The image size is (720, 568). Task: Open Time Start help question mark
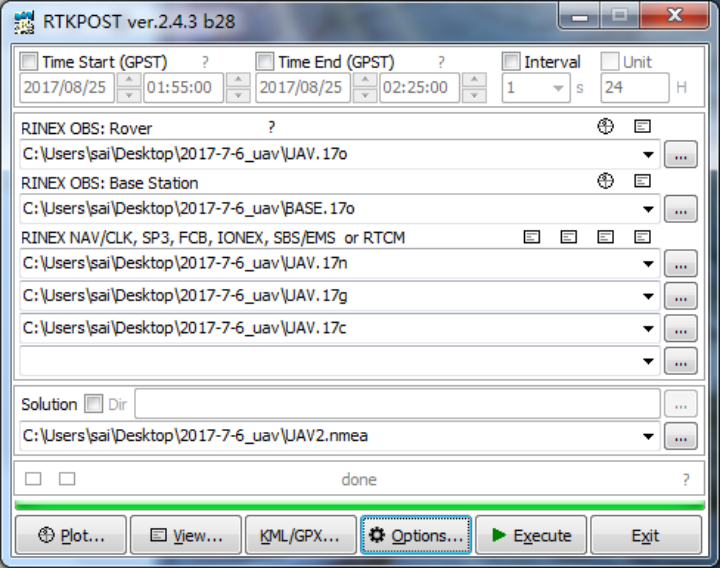205,62
